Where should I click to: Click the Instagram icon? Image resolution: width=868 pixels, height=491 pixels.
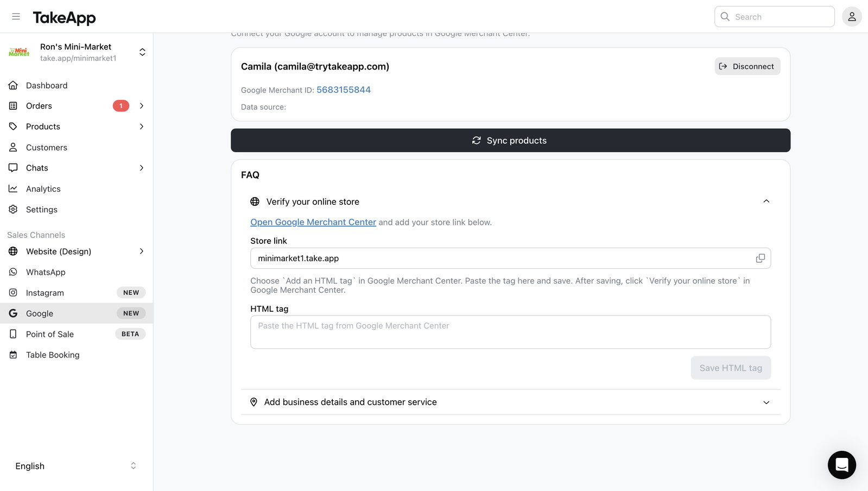pos(13,293)
